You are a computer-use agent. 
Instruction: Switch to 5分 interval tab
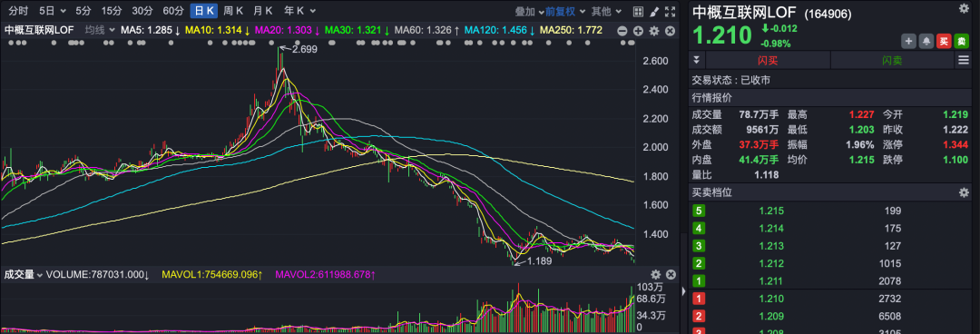tap(83, 11)
